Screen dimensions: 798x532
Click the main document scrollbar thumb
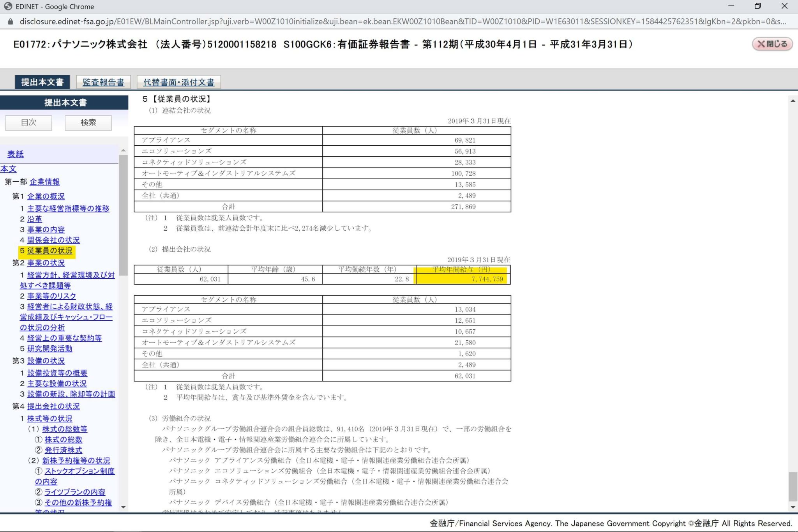793,486
